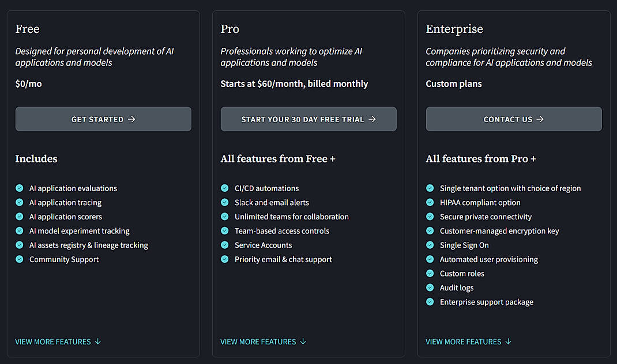Screen dimensions: 617x364
Task: Click 'Unlimited teams for collaboration' text
Action: click(292, 217)
